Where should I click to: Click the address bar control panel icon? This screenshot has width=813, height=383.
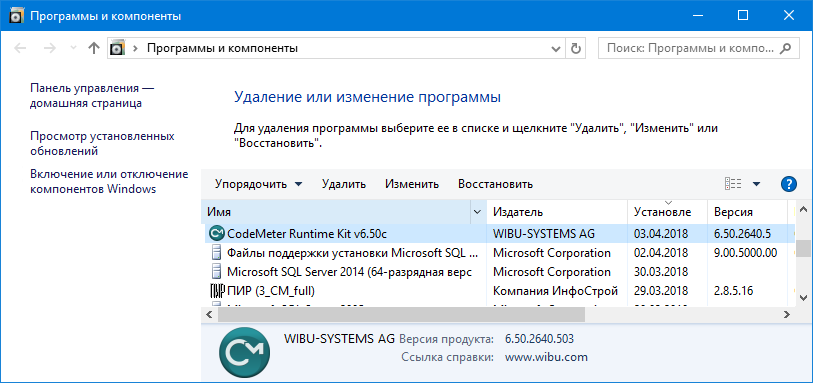118,48
